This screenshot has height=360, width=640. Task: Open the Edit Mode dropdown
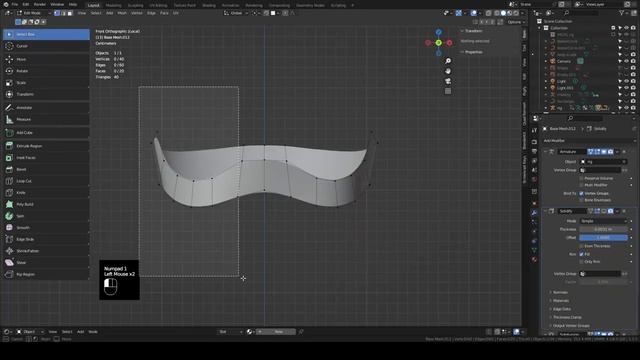34,13
